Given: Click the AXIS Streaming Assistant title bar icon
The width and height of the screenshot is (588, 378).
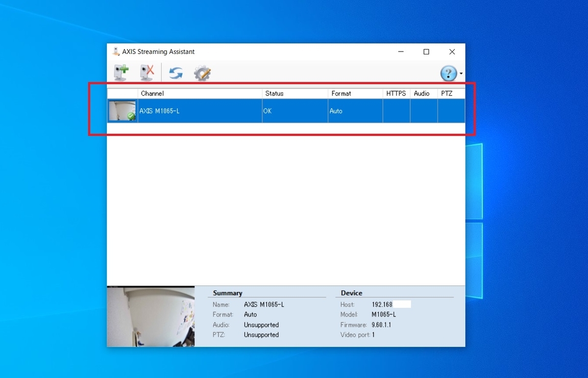Looking at the screenshot, I should (116, 51).
